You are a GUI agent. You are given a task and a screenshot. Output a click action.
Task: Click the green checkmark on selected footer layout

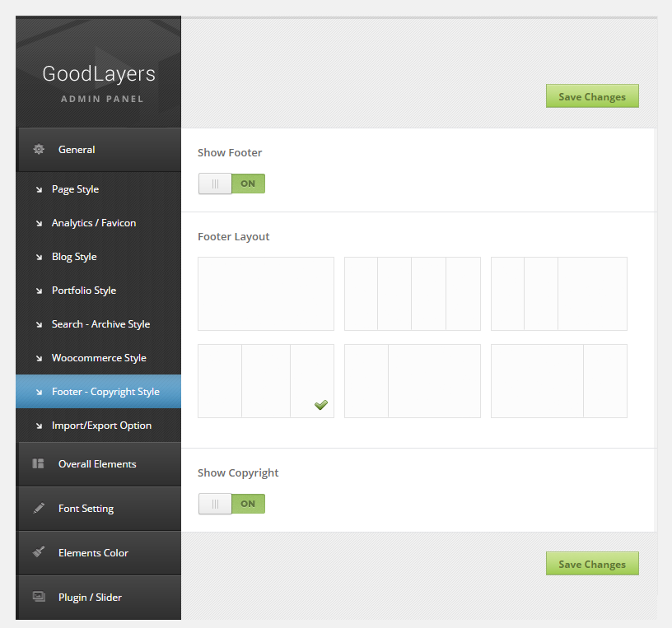[321, 404]
